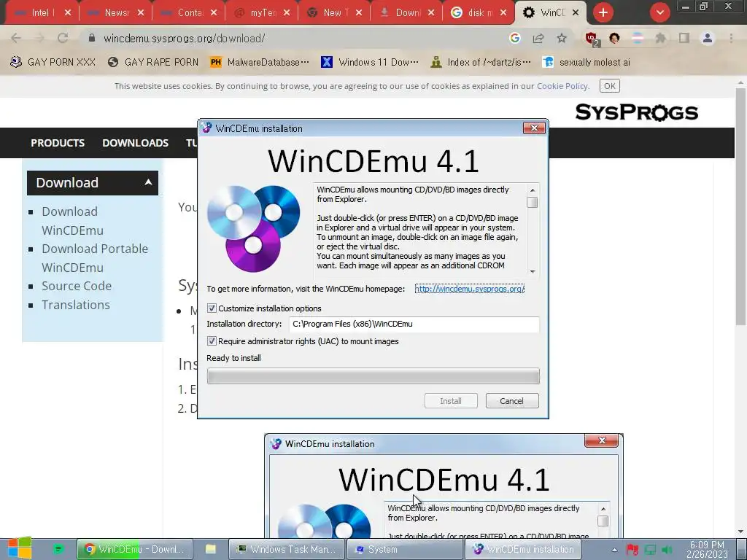Open the Windows Start button
This screenshot has width=747, height=560.
pos(20,548)
